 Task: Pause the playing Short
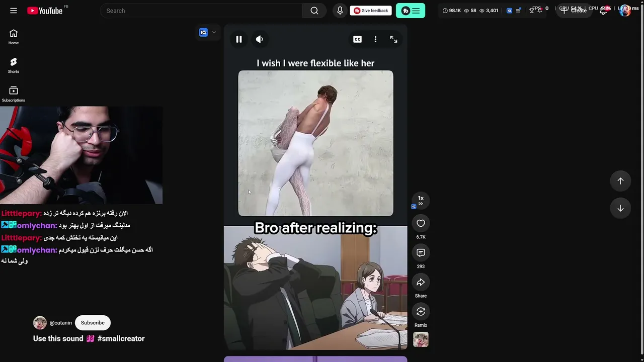[239, 39]
